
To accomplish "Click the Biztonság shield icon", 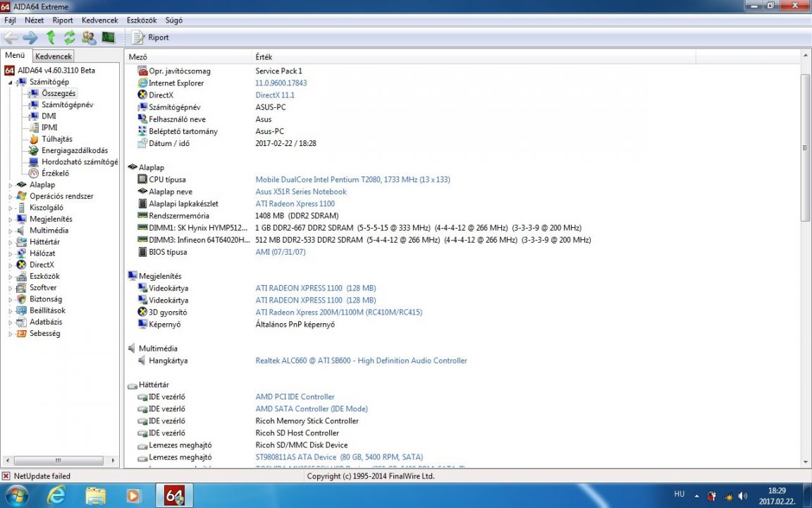I will coord(21,299).
